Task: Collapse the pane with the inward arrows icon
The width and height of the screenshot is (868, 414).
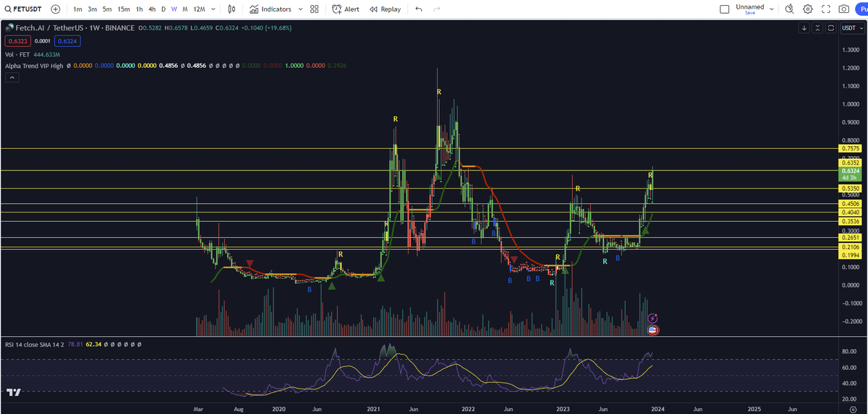Action: pyautogui.click(x=817, y=27)
